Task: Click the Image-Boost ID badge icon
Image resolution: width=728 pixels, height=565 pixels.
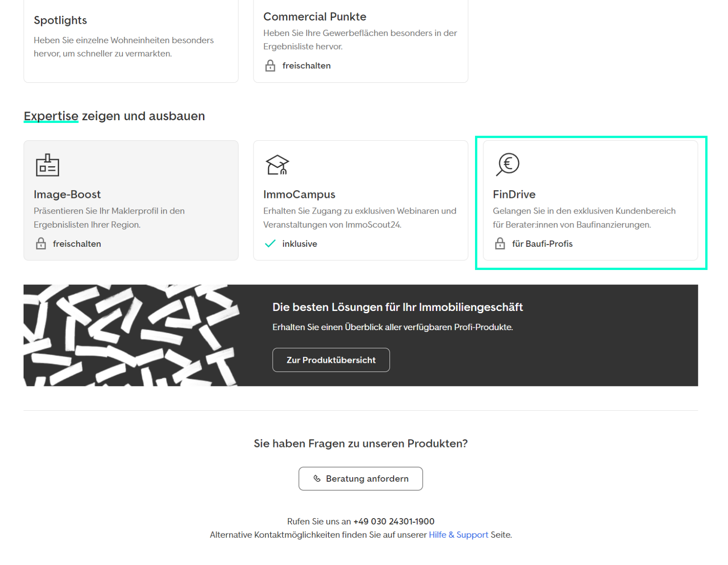Action: 47,165
